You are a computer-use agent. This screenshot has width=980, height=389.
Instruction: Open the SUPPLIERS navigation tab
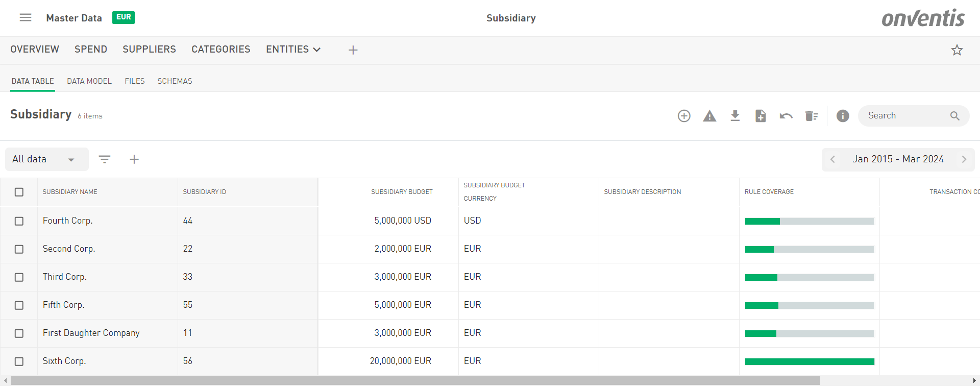click(x=149, y=50)
